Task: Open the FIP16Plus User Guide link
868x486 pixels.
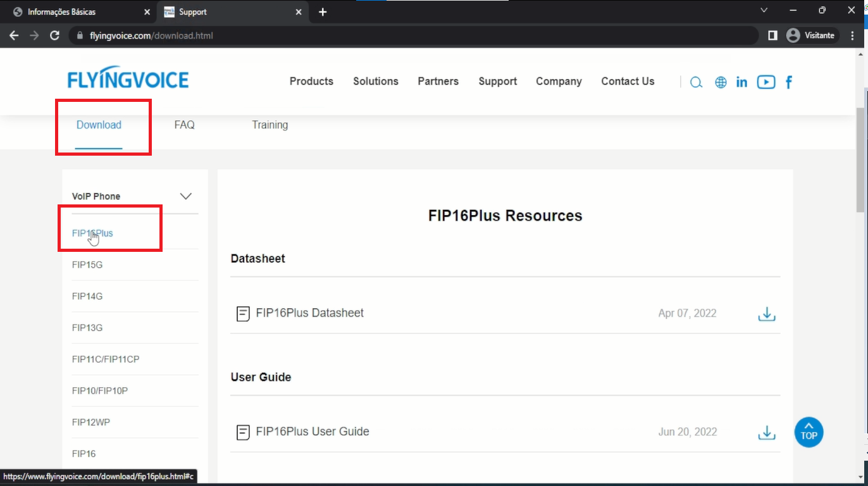Action: (x=312, y=432)
